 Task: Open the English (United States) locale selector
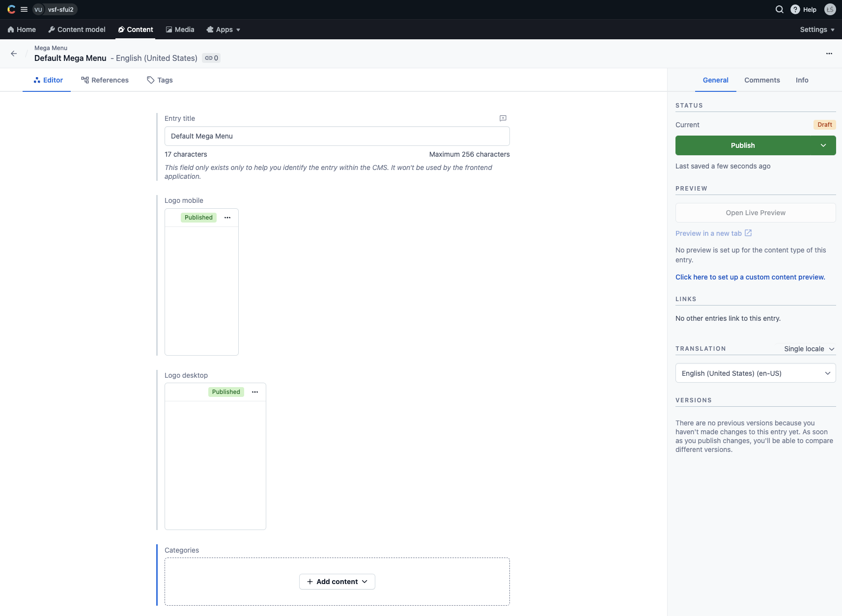756,373
